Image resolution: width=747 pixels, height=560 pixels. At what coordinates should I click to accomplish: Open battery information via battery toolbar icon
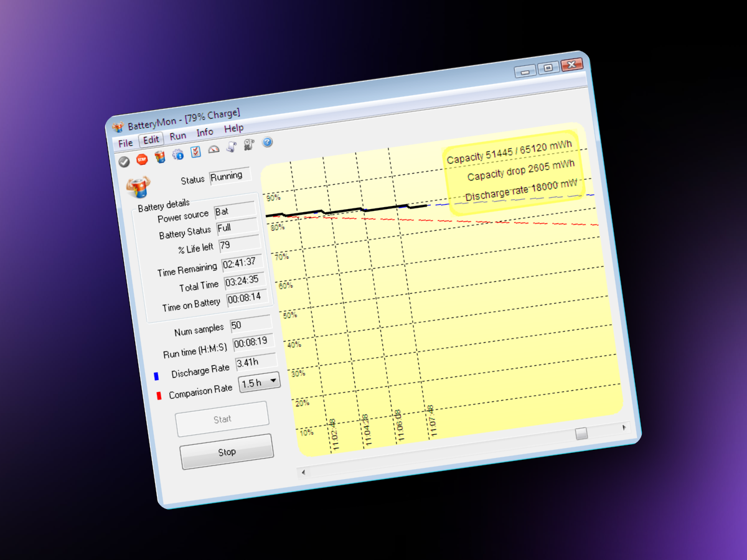(x=160, y=157)
